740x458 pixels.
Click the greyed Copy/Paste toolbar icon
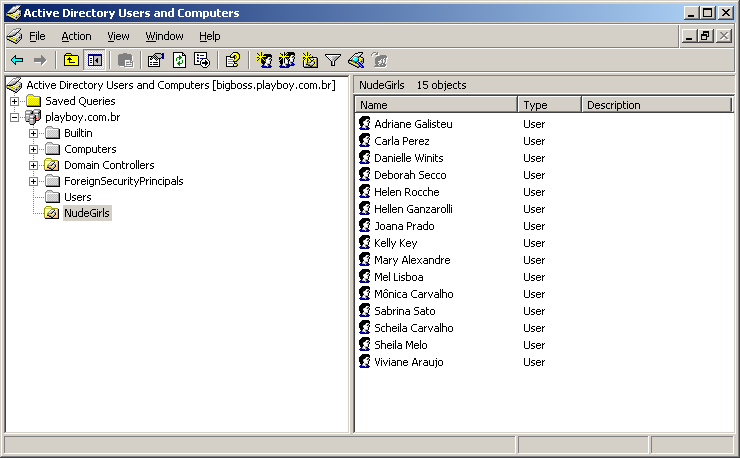point(126,60)
